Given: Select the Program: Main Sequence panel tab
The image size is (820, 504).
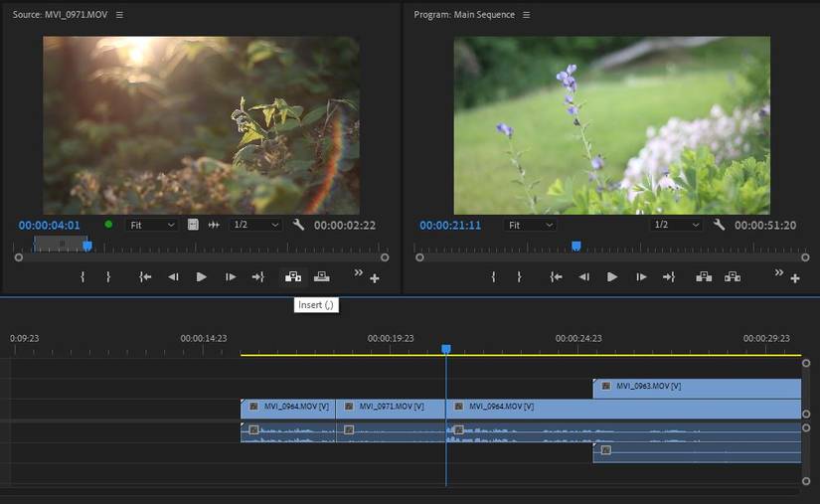Looking at the screenshot, I should 464,15.
